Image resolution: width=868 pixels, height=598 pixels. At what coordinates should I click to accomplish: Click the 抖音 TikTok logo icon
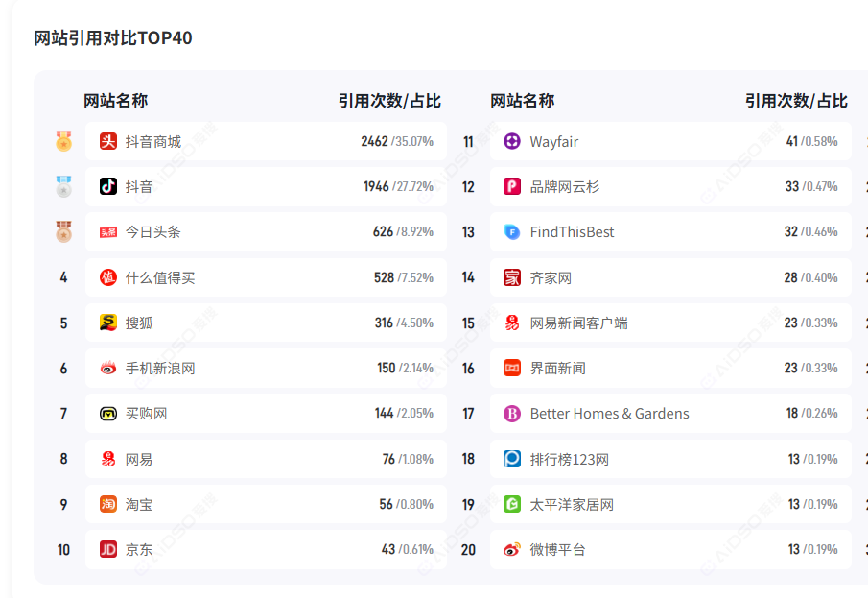108,186
